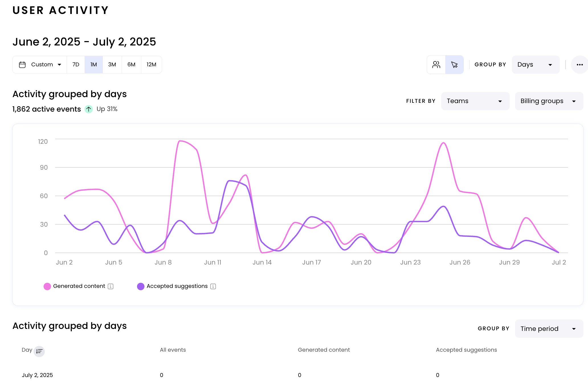Click the pink Generated content color dot

(x=47, y=286)
